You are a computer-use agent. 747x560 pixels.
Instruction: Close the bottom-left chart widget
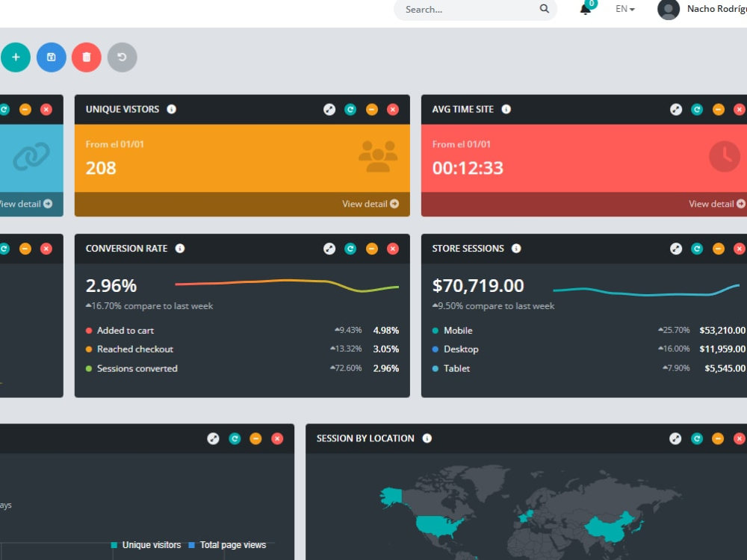pyautogui.click(x=277, y=438)
